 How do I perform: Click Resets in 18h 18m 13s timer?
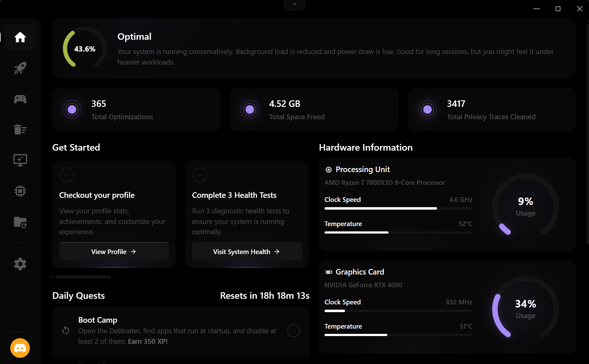(x=265, y=296)
